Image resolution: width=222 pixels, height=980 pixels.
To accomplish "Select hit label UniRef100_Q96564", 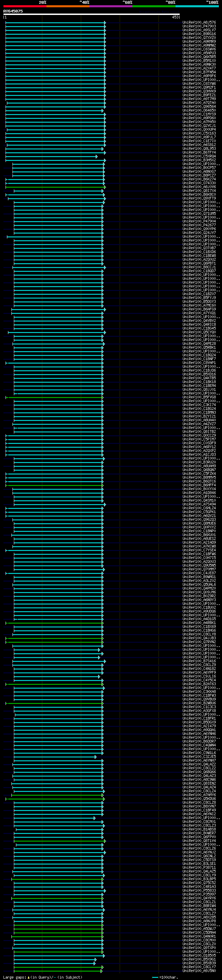I will [x=199, y=106].
